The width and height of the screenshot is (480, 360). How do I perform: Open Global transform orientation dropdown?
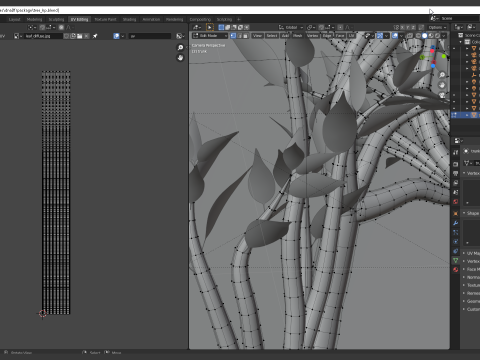click(291, 27)
